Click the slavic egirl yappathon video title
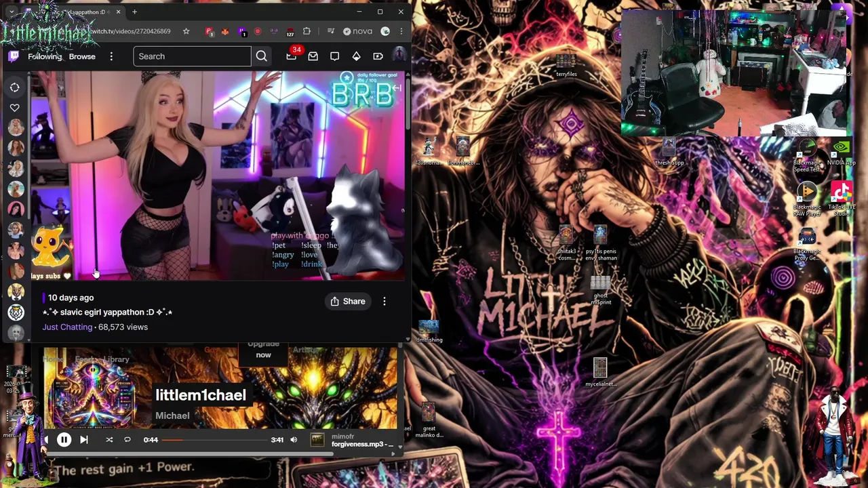This screenshot has width=868, height=488. pos(107,312)
